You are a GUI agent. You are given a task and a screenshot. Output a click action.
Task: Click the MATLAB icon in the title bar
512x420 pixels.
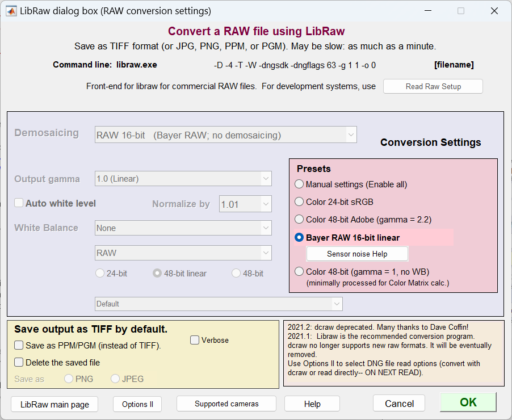(x=11, y=11)
